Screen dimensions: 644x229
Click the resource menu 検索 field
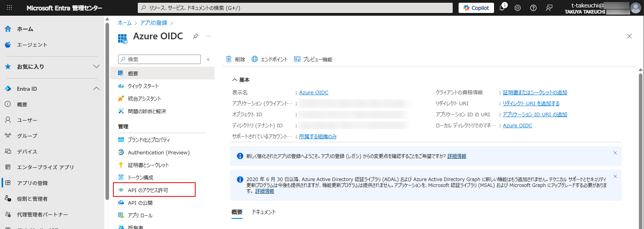(x=159, y=59)
